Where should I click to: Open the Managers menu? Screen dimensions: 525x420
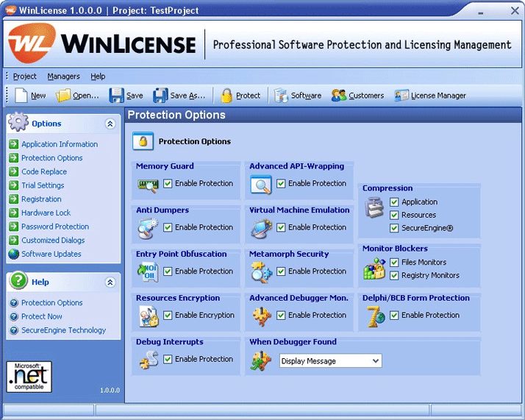(64, 76)
